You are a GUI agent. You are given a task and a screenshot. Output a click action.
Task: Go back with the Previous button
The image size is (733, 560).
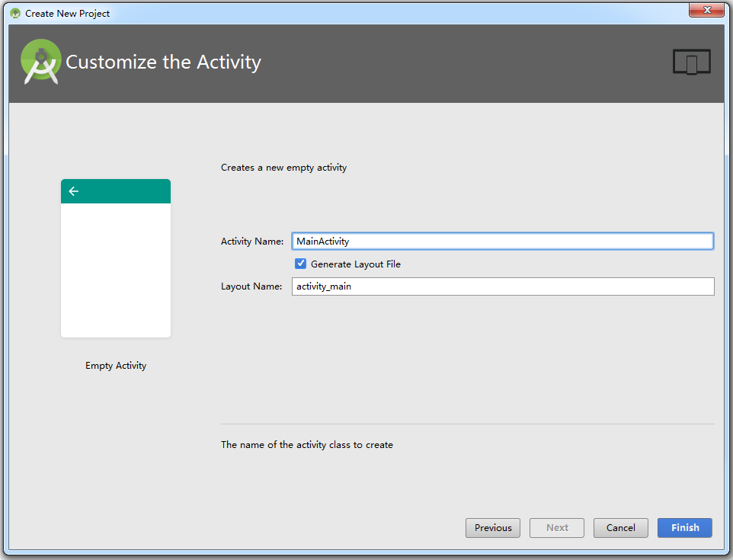(x=493, y=528)
